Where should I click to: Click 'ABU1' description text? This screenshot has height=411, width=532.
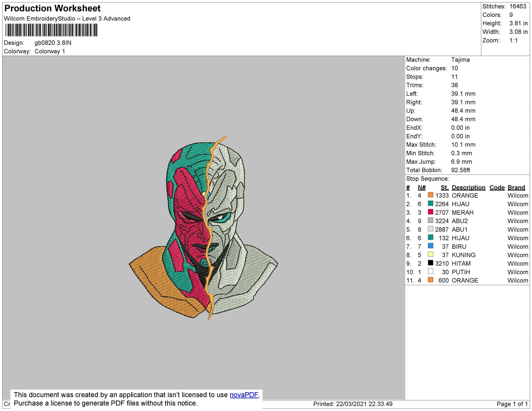tap(459, 229)
